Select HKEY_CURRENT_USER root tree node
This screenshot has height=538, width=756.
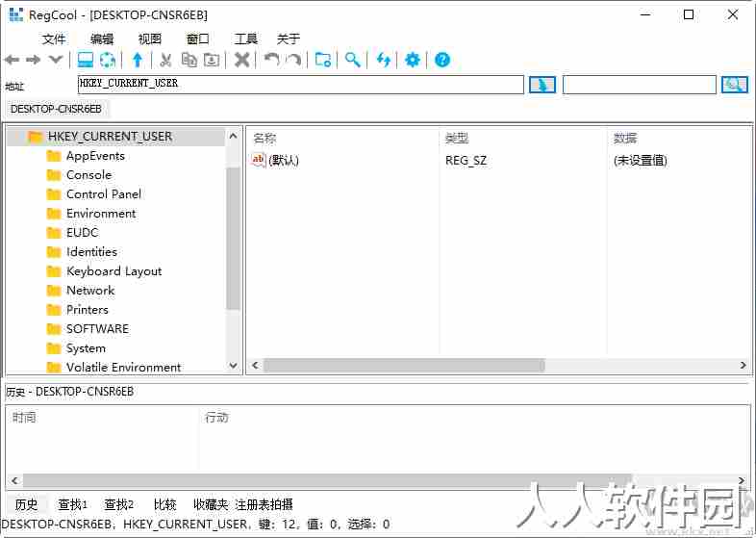tap(110, 137)
